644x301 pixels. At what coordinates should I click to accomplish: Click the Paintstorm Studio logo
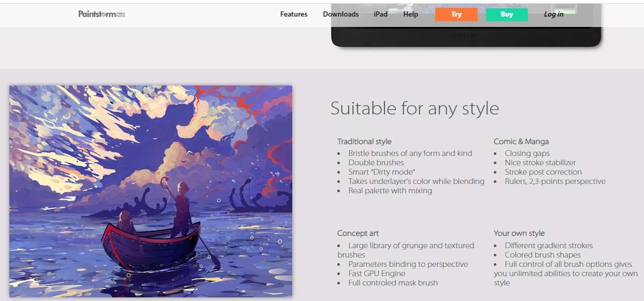pos(102,14)
